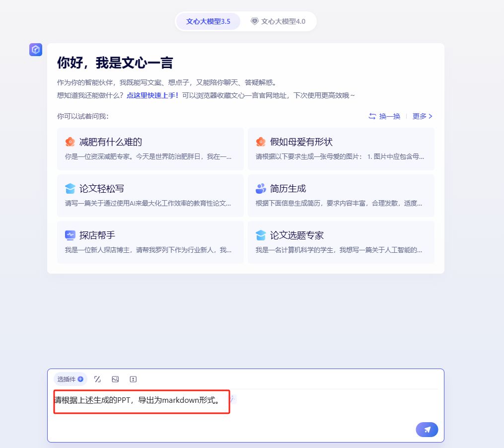The image size is (504, 448).
Task: Click the flower icon of 减肥有什么难的
Action: click(70, 142)
